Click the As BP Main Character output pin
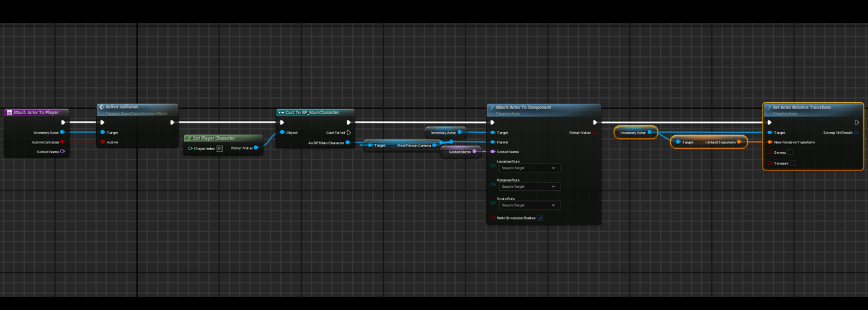Image resolution: width=868 pixels, height=310 pixels. coord(348,143)
